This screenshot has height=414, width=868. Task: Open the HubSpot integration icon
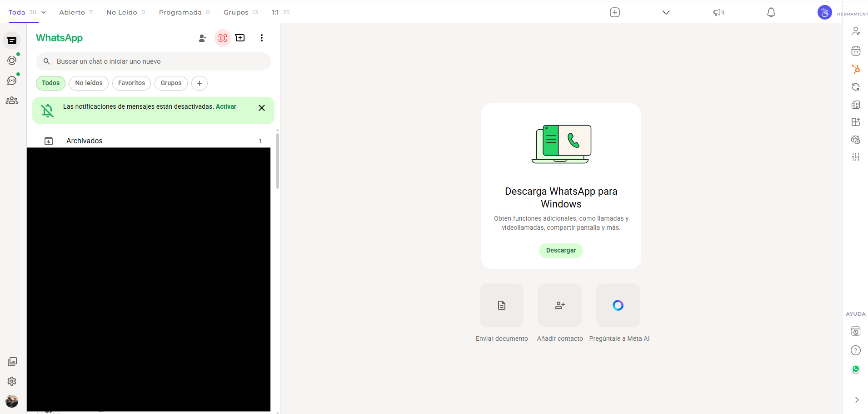tap(856, 69)
